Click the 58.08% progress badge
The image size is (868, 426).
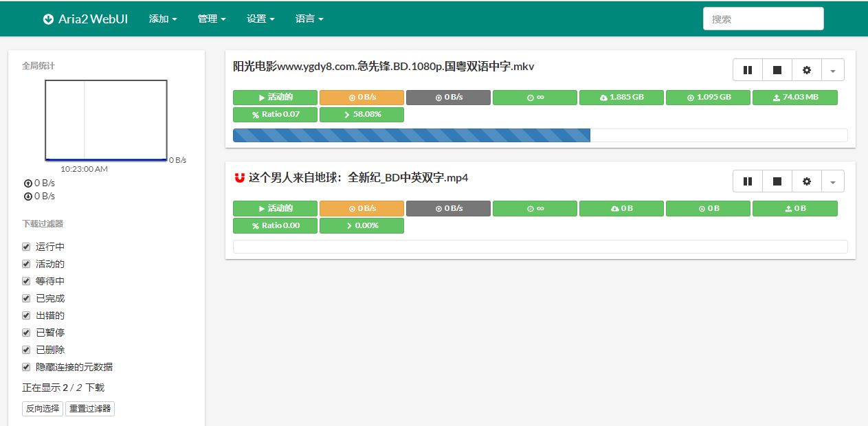point(361,114)
